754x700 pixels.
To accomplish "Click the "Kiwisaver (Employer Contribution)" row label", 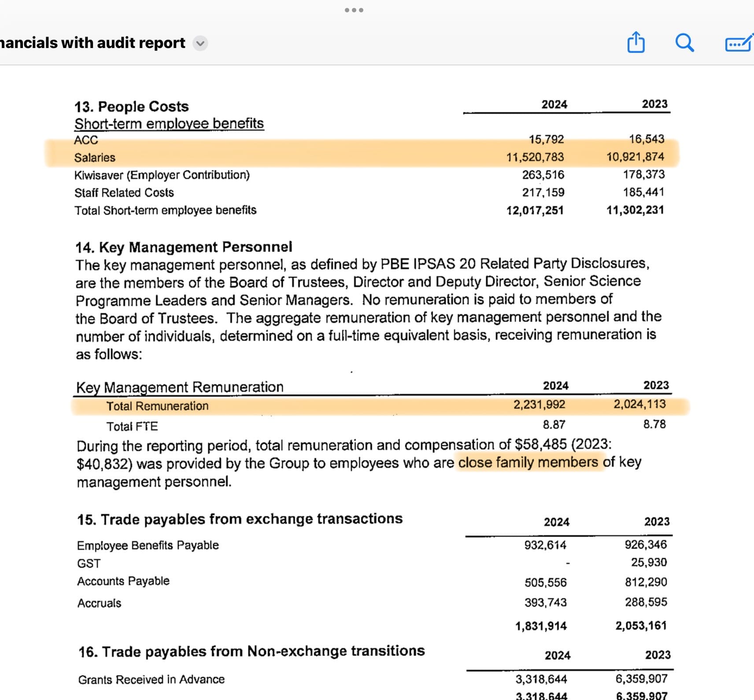I will pyautogui.click(x=162, y=175).
